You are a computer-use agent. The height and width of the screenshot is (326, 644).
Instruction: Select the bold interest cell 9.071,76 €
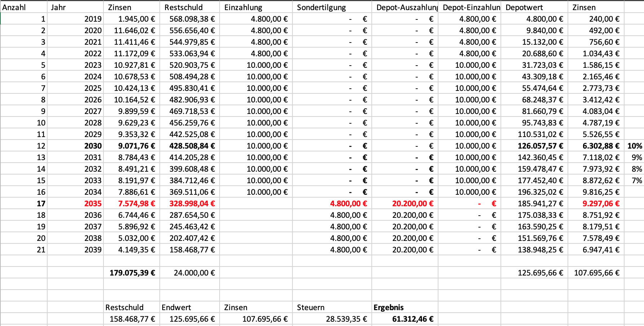[x=132, y=146]
